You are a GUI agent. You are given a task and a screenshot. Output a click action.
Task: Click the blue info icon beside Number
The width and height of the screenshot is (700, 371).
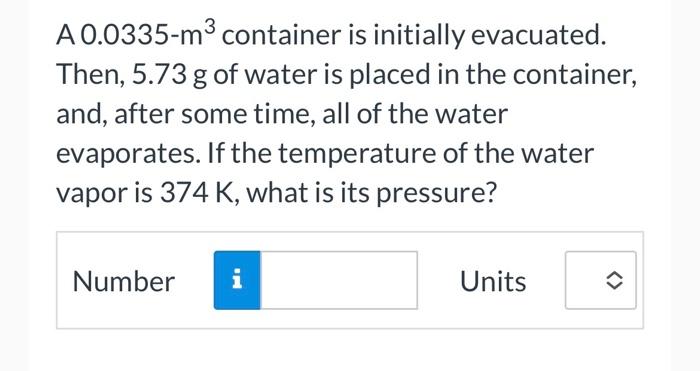coord(237,280)
